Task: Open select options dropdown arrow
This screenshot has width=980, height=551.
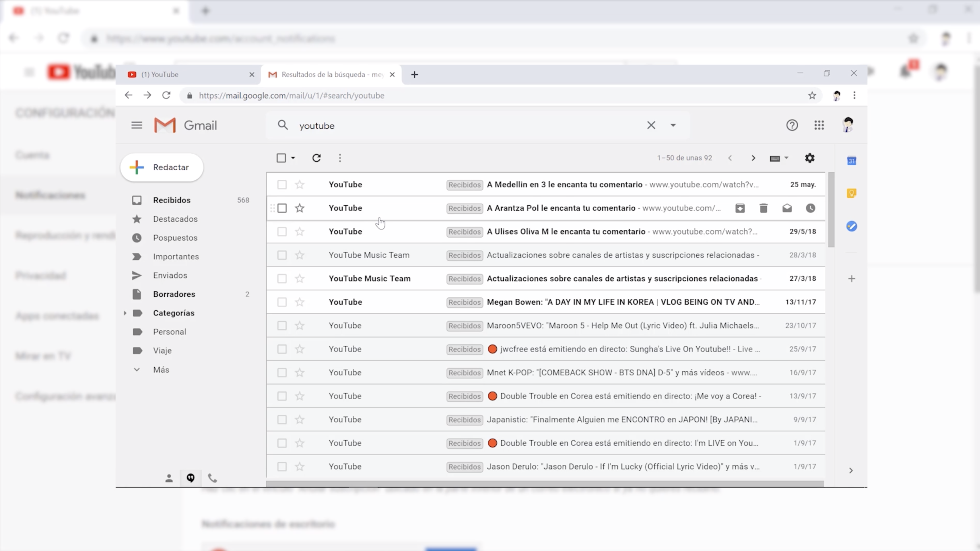Action: [x=293, y=158]
